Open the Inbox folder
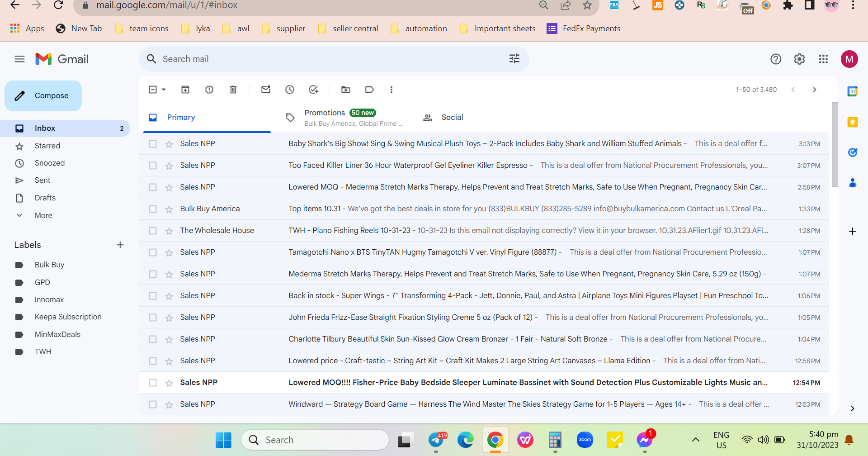 (x=66, y=128)
